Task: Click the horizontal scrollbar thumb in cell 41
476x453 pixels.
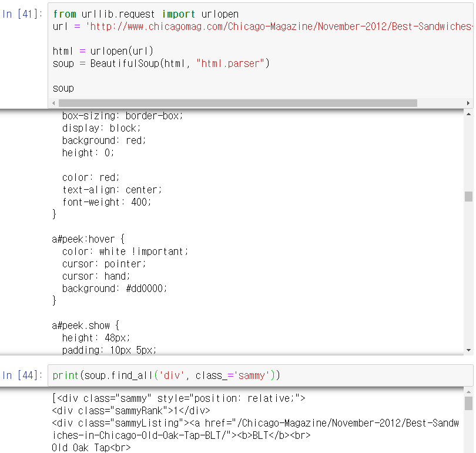Action: click(x=238, y=103)
